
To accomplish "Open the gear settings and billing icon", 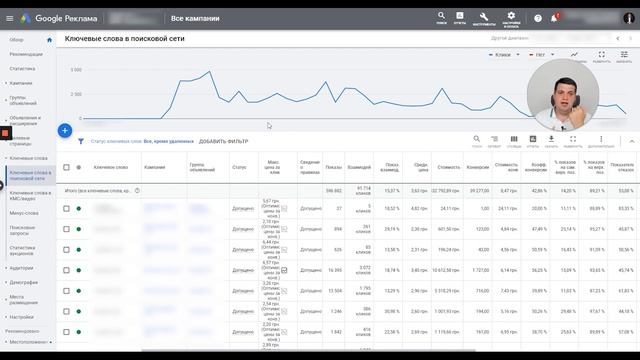I will coord(511,19).
